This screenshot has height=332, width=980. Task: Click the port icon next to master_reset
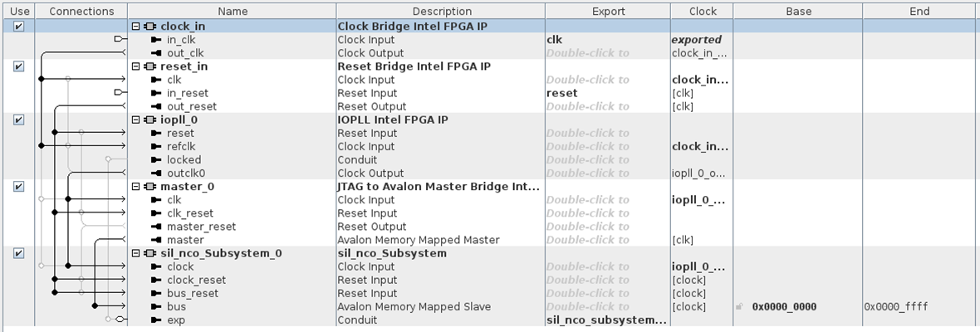(155, 227)
